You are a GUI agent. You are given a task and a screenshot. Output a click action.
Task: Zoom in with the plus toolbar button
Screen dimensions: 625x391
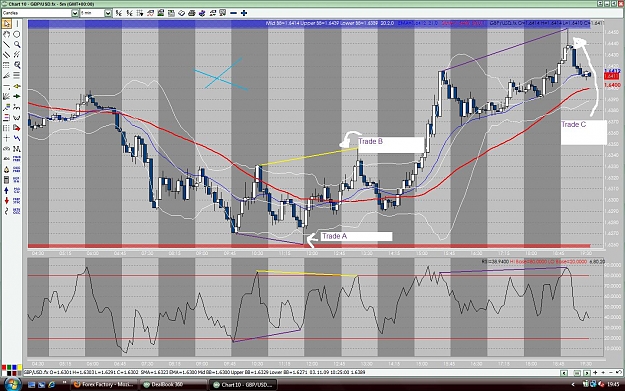point(244,13)
